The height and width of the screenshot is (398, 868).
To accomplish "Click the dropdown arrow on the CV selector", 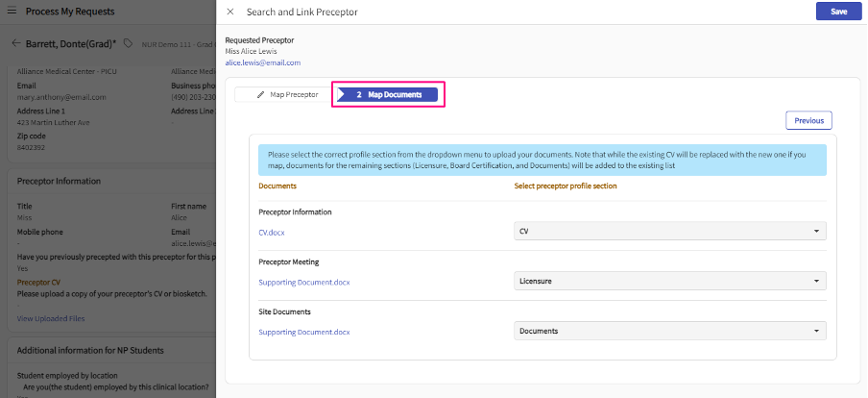I will 815,232.
